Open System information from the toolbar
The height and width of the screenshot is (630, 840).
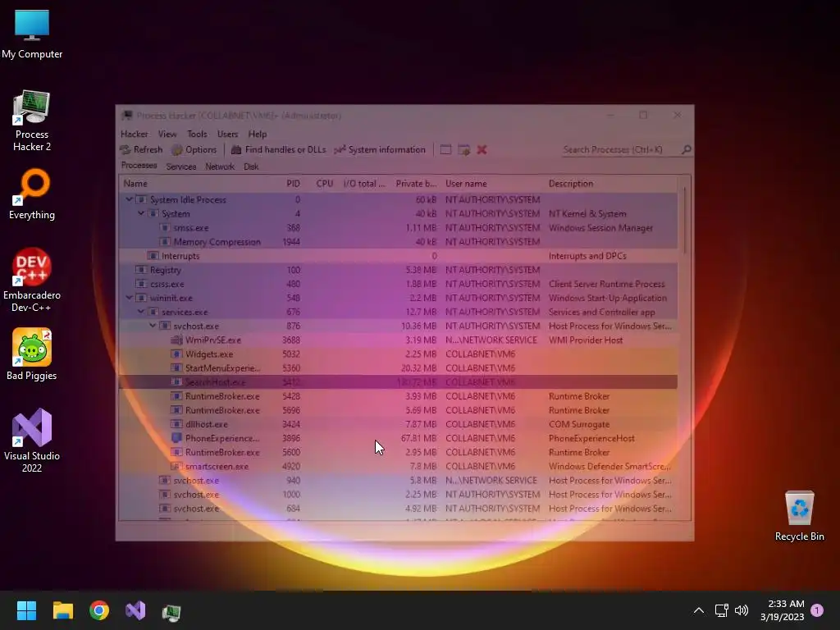[x=379, y=150]
